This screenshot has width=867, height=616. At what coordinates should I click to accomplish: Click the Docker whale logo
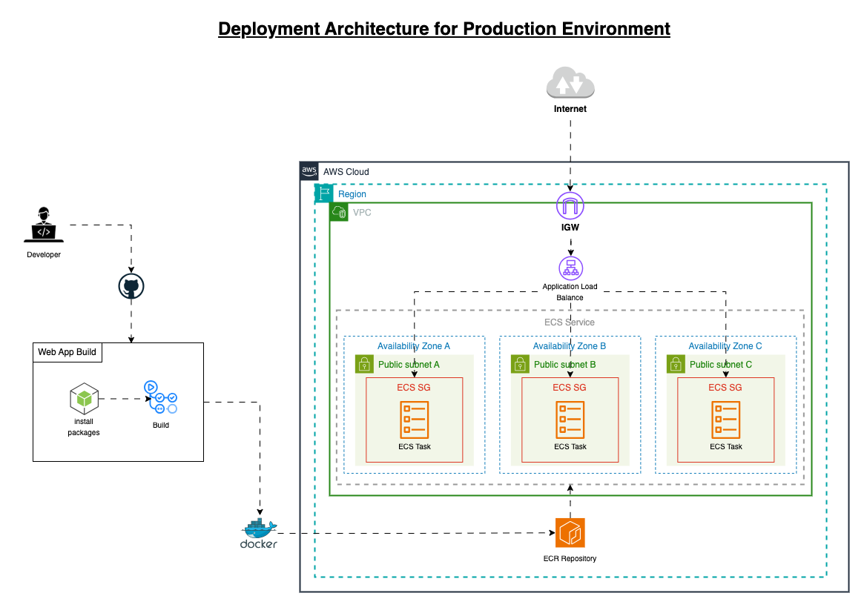(259, 533)
